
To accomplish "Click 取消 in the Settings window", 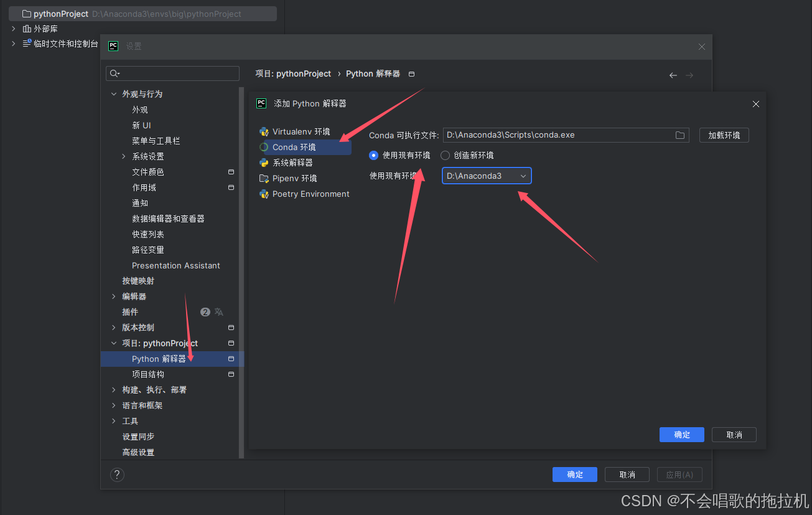I will click(627, 475).
